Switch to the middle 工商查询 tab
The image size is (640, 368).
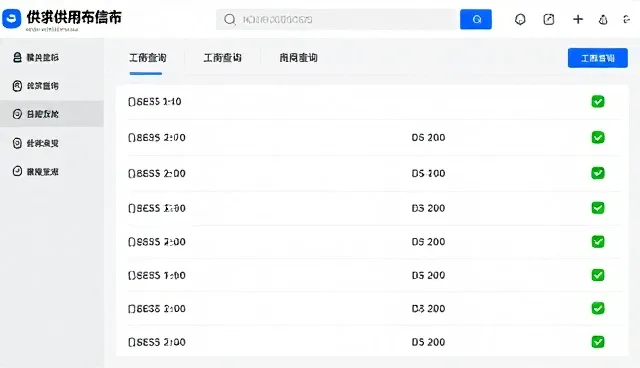tap(222, 58)
